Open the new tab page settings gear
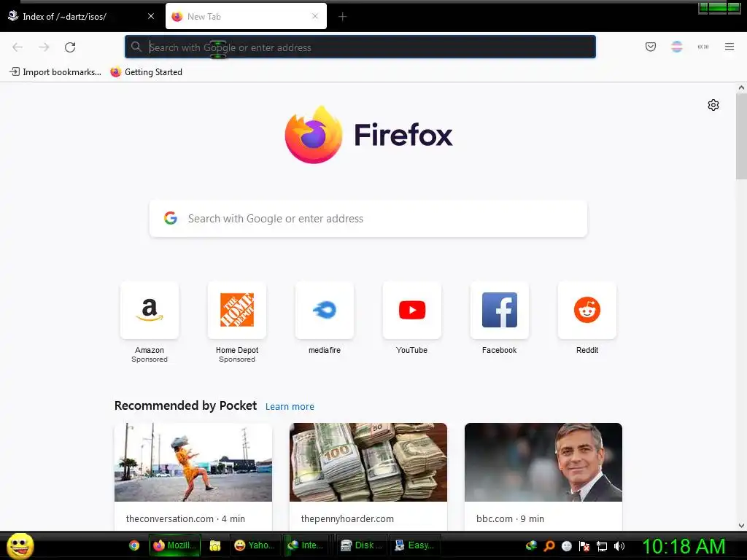 (x=713, y=105)
